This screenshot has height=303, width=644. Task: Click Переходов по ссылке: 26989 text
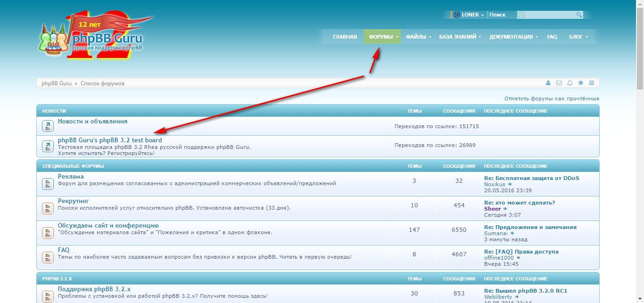coord(435,145)
